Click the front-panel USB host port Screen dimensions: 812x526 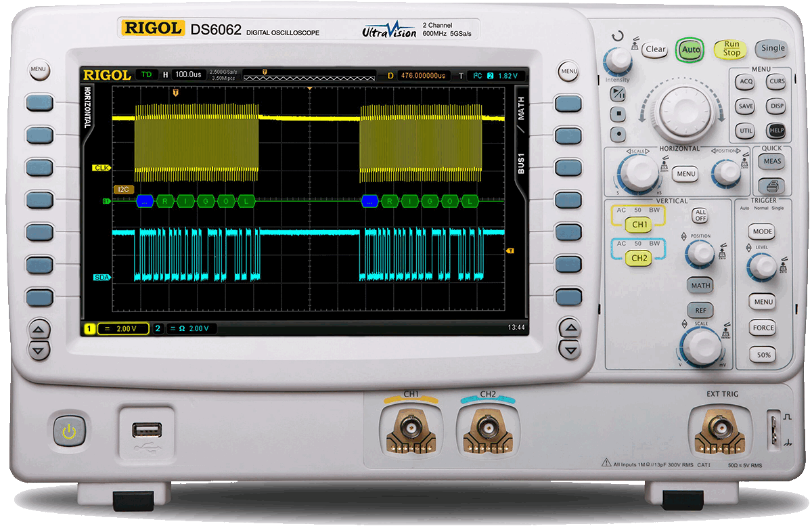point(147,429)
